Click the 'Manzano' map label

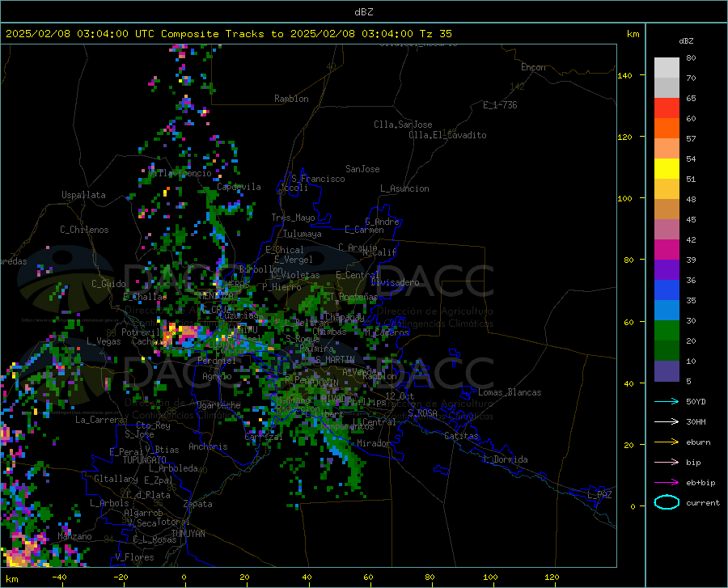point(74,536)
